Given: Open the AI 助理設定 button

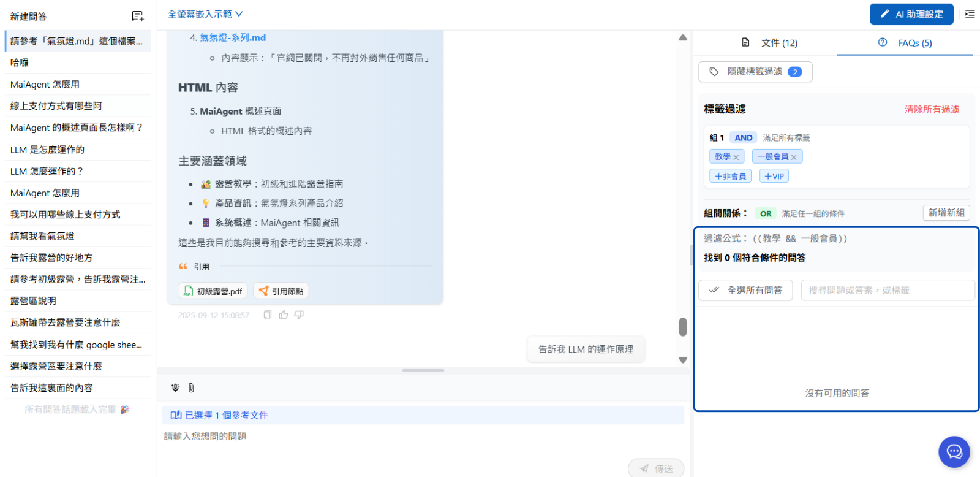Looking at the screenshot, I should point(911,14).
